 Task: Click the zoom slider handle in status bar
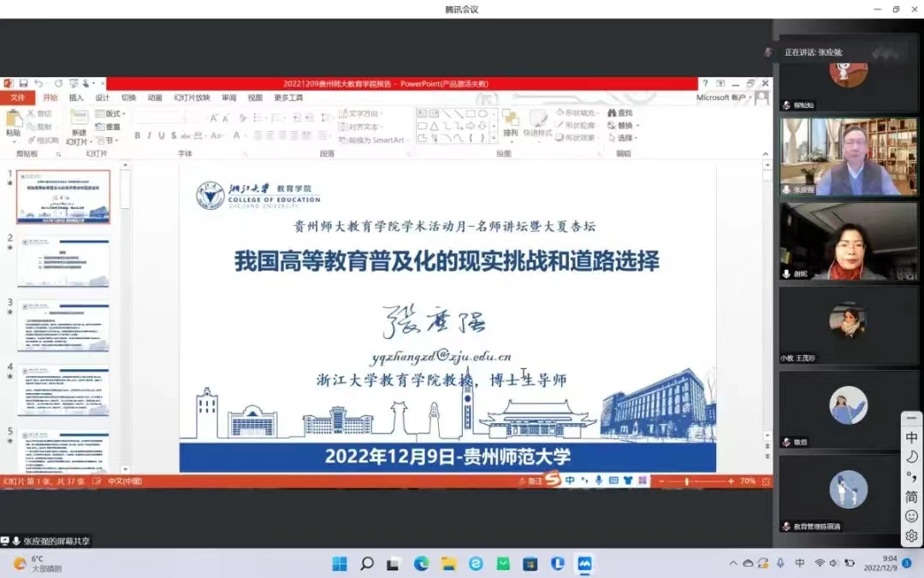686,481
